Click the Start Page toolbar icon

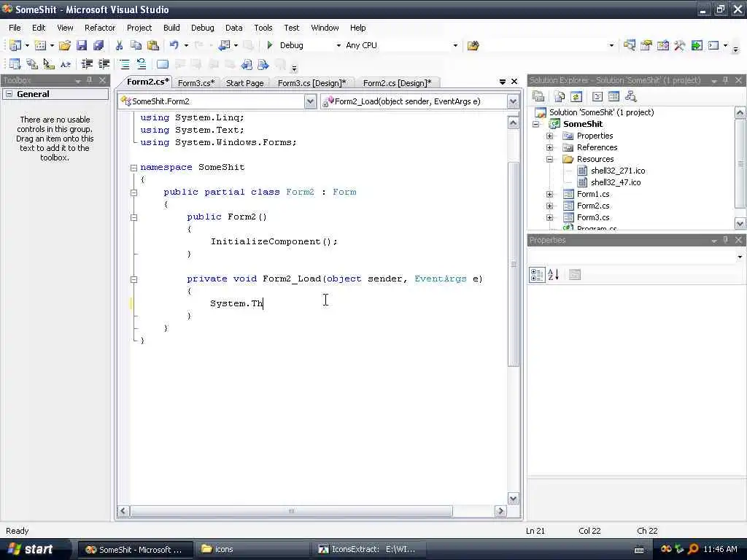[x=697, y=45]
